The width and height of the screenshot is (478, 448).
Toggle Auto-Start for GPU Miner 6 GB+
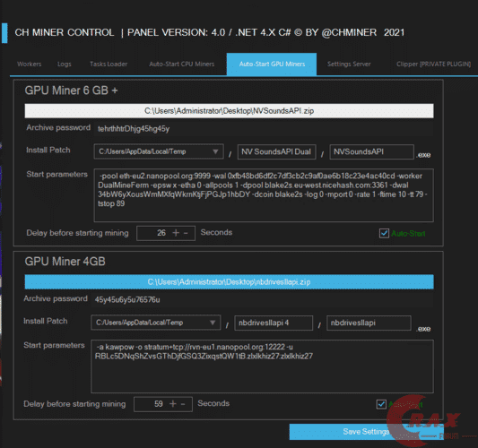(x=384, y=233)
